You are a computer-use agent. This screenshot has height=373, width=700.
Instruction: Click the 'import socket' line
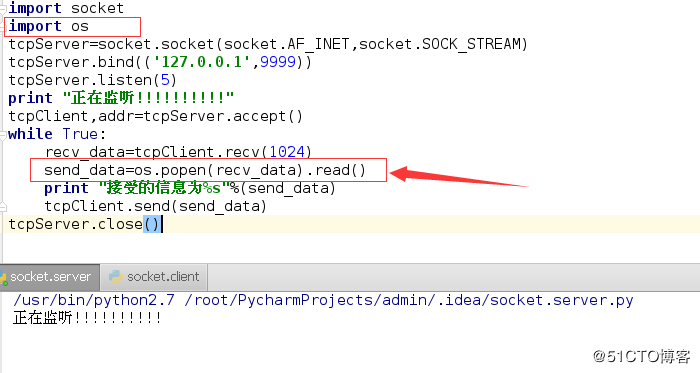(x=66, y=8)
